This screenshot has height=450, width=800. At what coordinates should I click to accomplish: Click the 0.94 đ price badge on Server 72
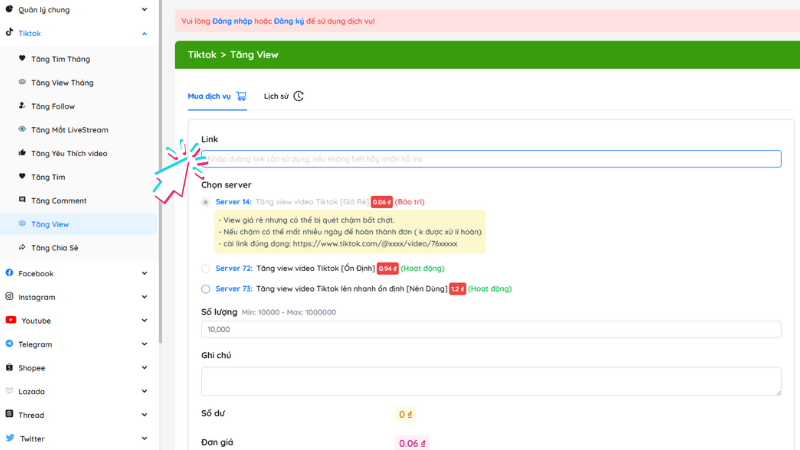pos(387,268)
